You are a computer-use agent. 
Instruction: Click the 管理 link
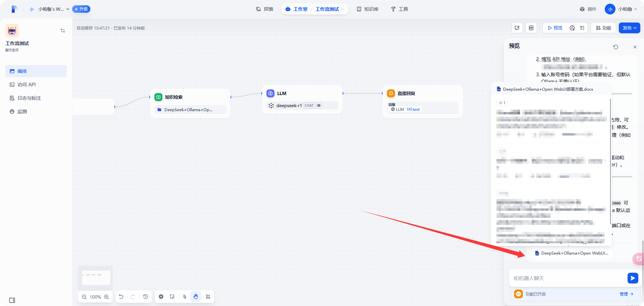click(x=626, y=294)
